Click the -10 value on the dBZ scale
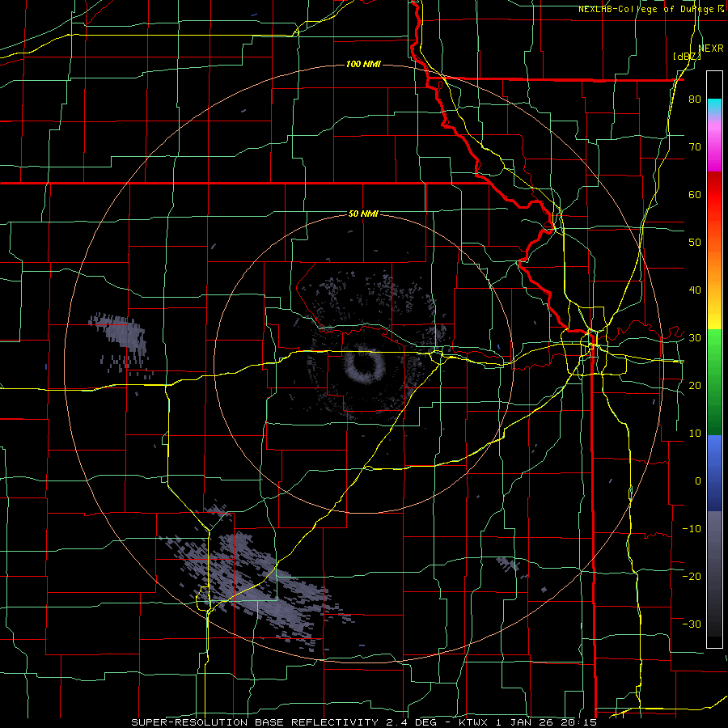 692,528
